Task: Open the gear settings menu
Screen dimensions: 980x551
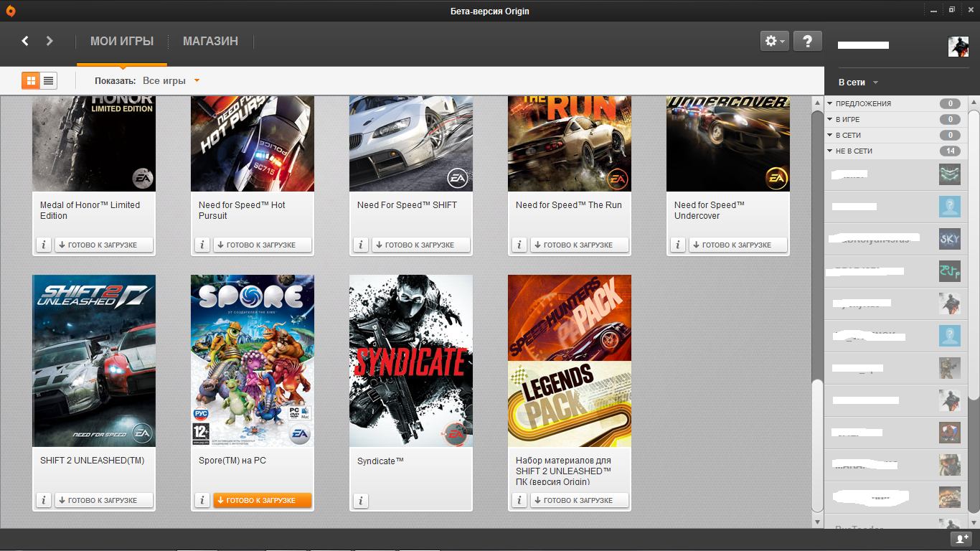Action: point(775,41)
